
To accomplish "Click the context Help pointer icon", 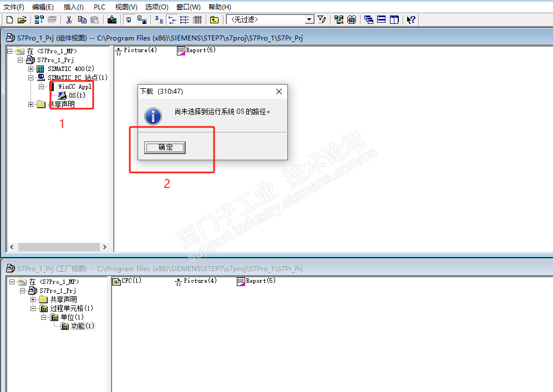I will click(x=411, y=20).
